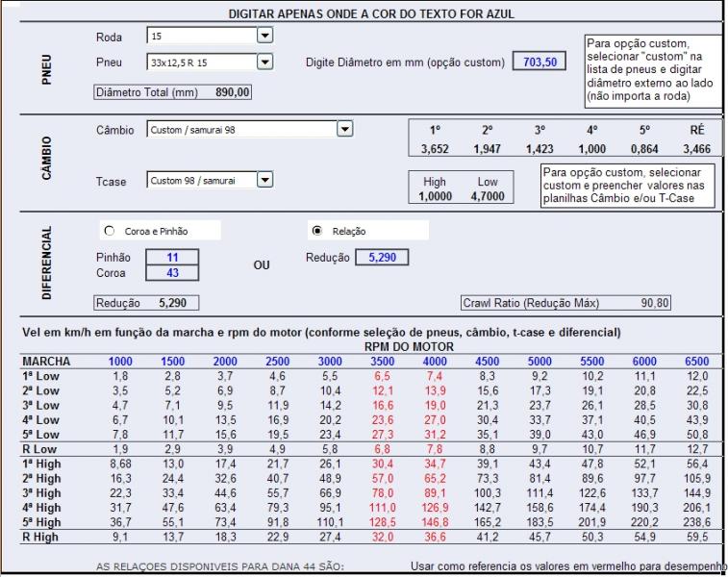Viewport: 728px width, 577px height.
Task: Click the 2500 RPM column header
Action: click(x=278, y=362)
